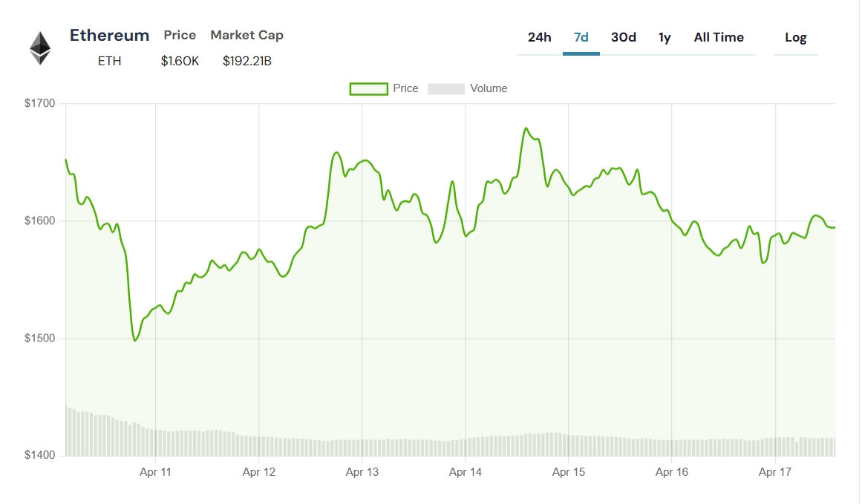
Task: Switch to the 24h time range tab
Action: 539,37
